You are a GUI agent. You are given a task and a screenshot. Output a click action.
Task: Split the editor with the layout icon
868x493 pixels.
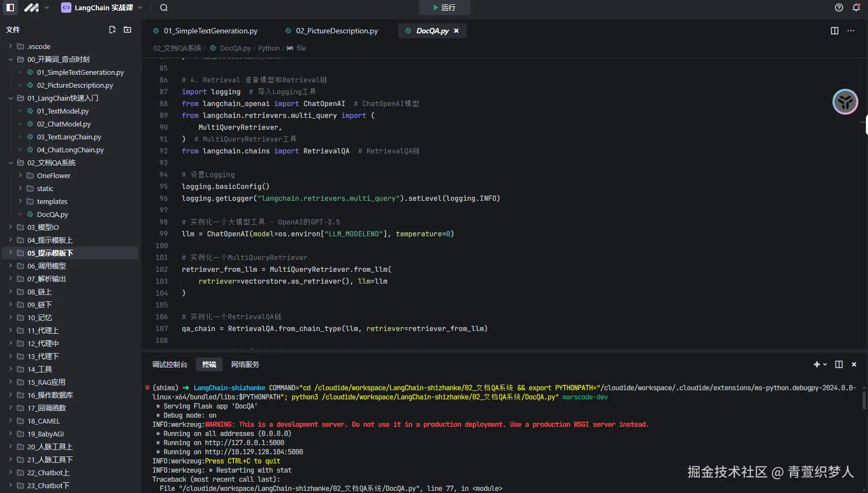pyautogui.click(x=835, y=31)
